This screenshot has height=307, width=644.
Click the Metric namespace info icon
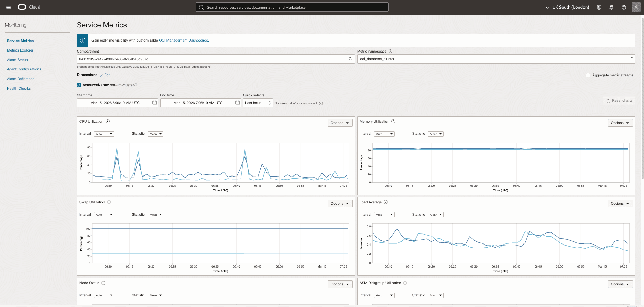pos(390,52)
